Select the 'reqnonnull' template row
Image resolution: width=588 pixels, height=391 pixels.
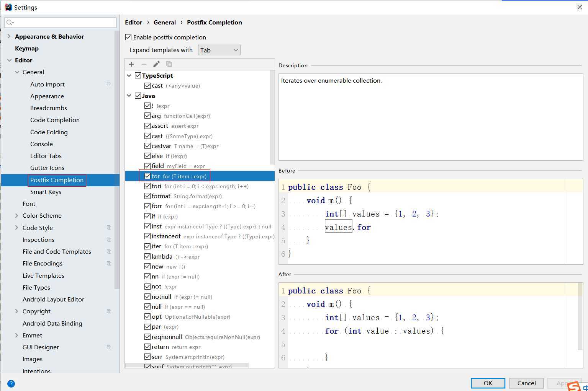pos(200,337)
